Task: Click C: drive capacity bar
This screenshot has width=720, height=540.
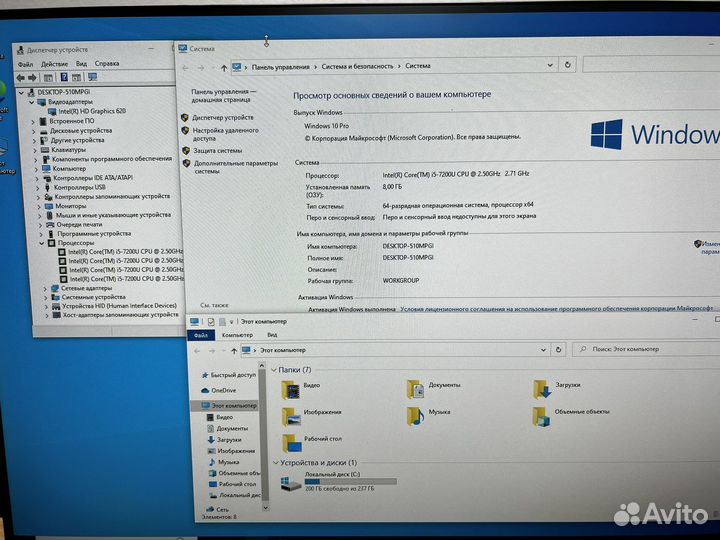Action: [350, 482]
